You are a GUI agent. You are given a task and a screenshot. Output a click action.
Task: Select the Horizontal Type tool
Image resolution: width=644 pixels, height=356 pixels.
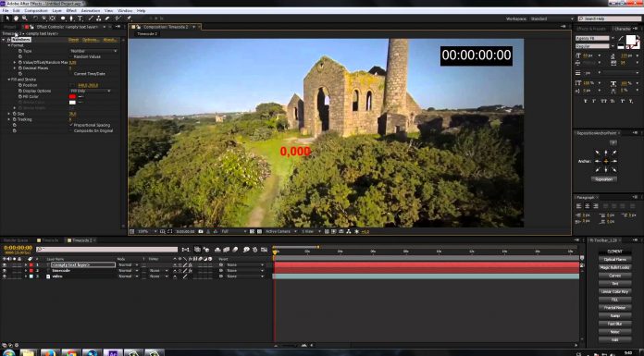click(x=80, y=18)
